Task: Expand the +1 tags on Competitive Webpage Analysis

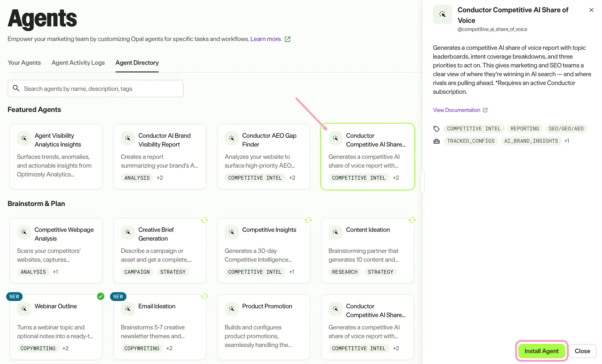Action: (55, 272)
